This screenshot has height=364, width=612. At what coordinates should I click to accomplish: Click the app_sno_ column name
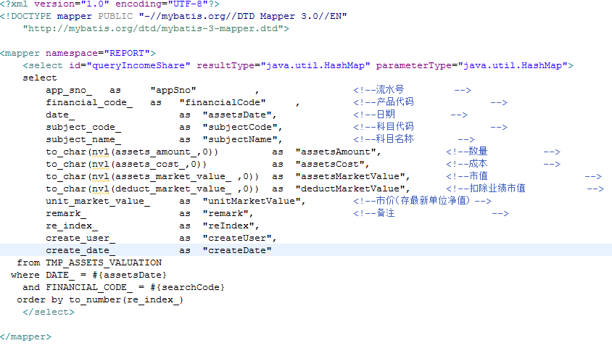point(69,91)
